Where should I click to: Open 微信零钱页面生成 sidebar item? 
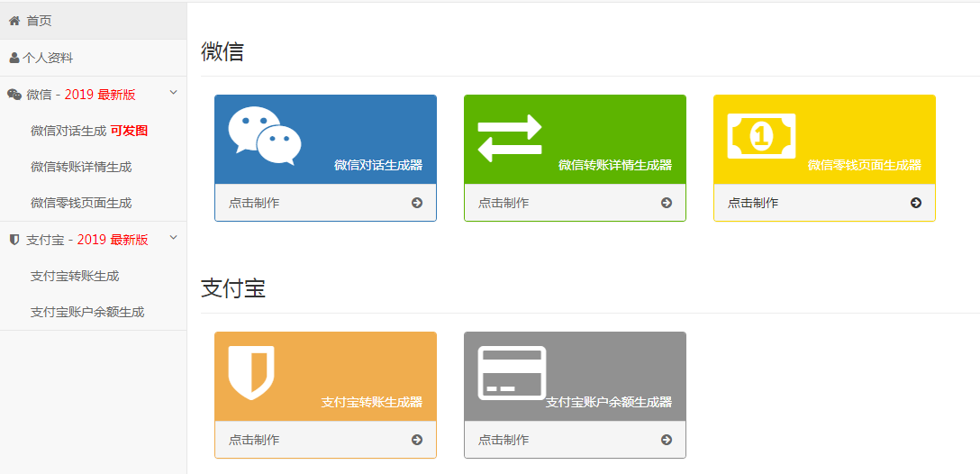93,204
